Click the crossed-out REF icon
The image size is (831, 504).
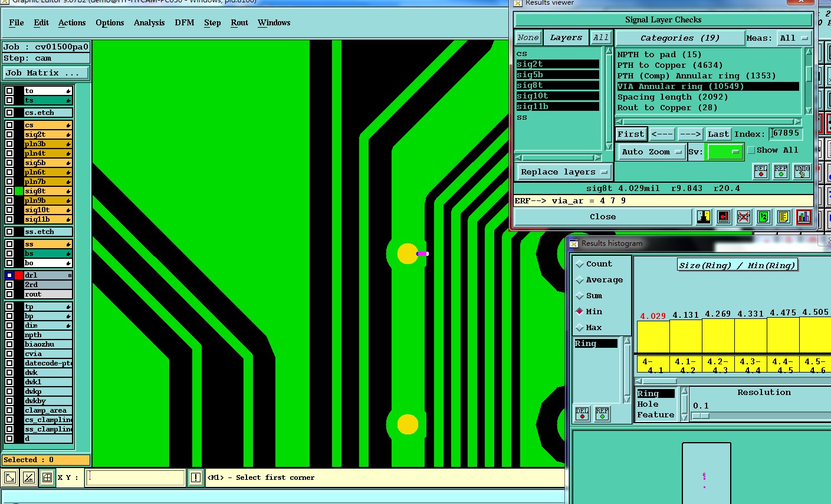point(743,217)
